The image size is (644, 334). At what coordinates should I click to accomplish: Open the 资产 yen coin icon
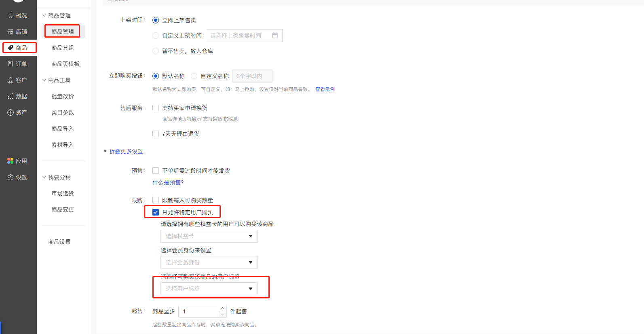(11, 112)
